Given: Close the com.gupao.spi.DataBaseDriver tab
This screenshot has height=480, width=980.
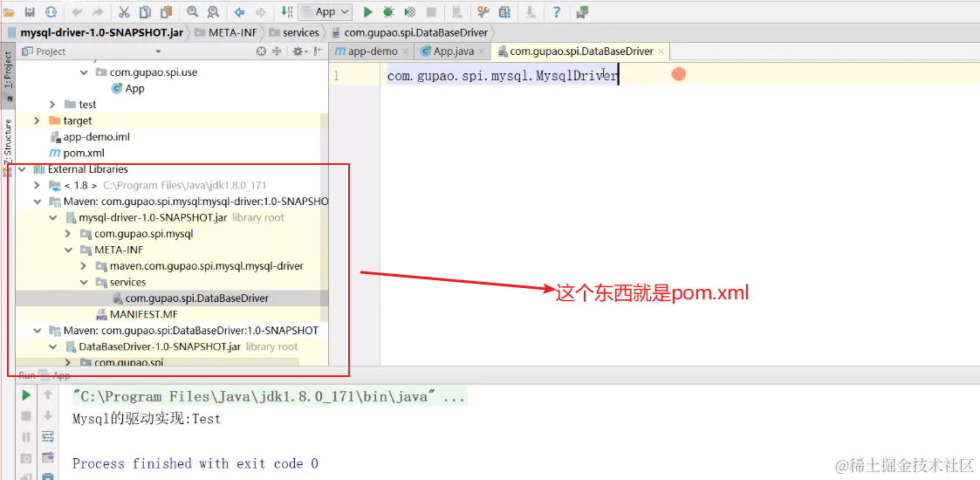Looking at the screenshot, I should pyautogui.click(x=661, y=51).
